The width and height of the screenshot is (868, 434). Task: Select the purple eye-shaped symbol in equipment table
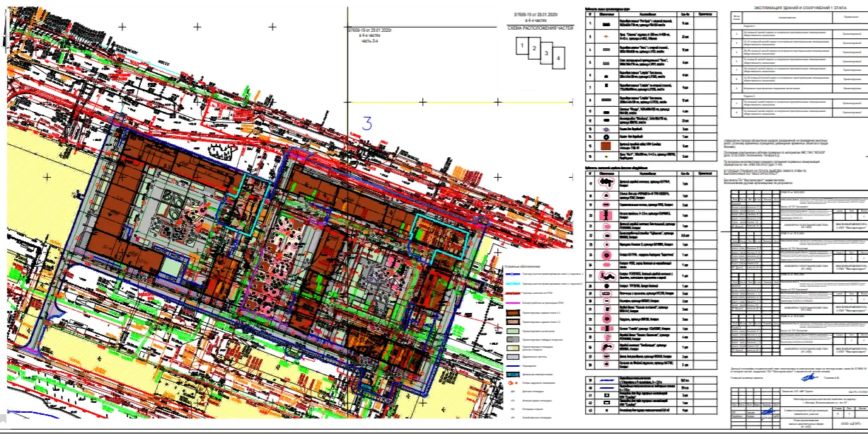click(608, 130)
